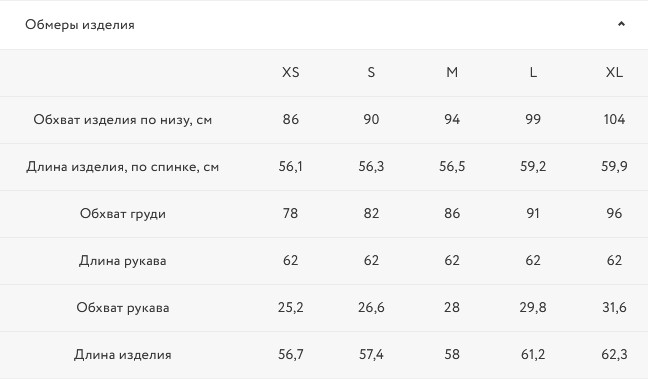
Task: Click the L back length value 59,2
Action: point(533,167)
